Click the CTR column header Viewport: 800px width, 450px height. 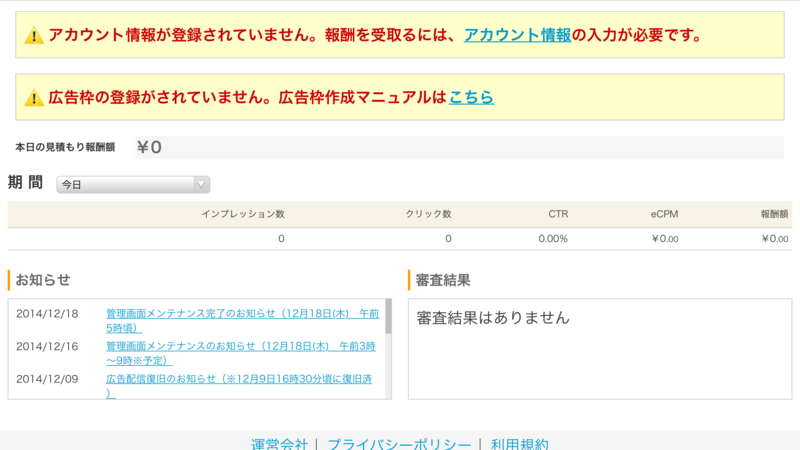558,214
